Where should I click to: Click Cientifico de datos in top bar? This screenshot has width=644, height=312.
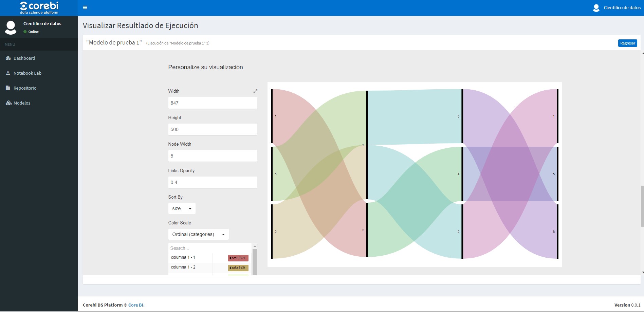(622, 7)
